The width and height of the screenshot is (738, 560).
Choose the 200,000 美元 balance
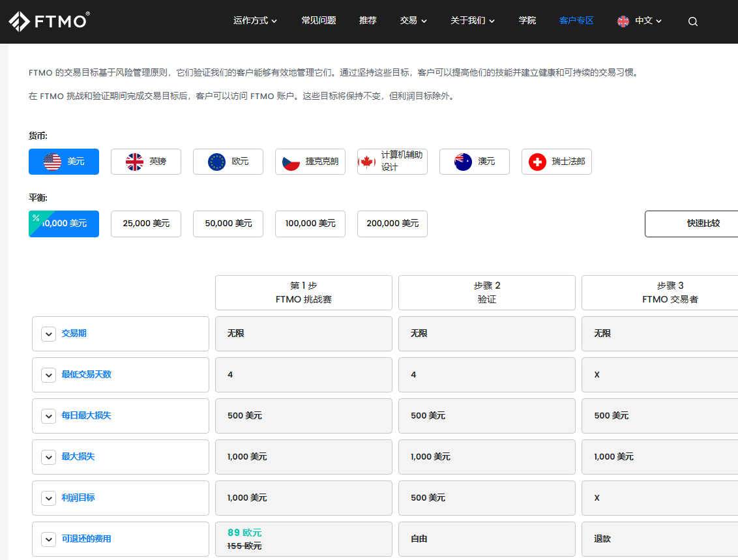pyautogui.click(x=392, y=224)
